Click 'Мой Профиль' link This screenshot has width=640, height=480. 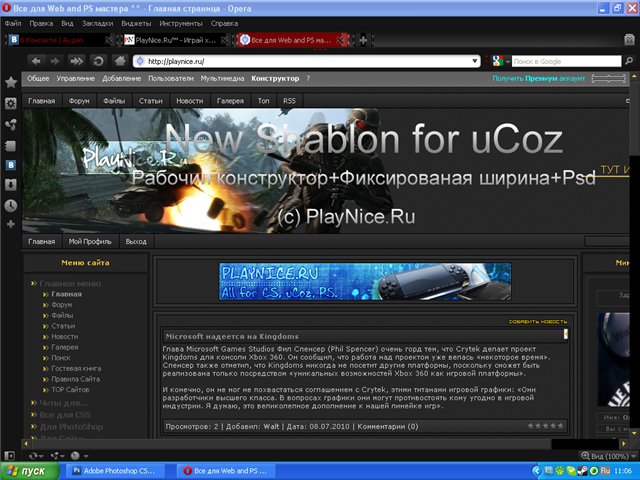tap(90, 242)
